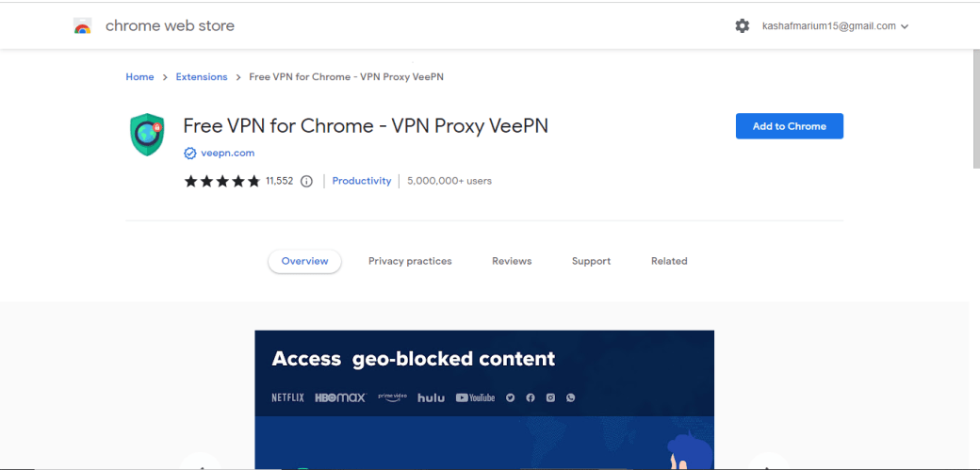The width and height of the screenshot is (980, 470).
Task: Open the Extensions breadcrumb link
Action: (202, 77)
